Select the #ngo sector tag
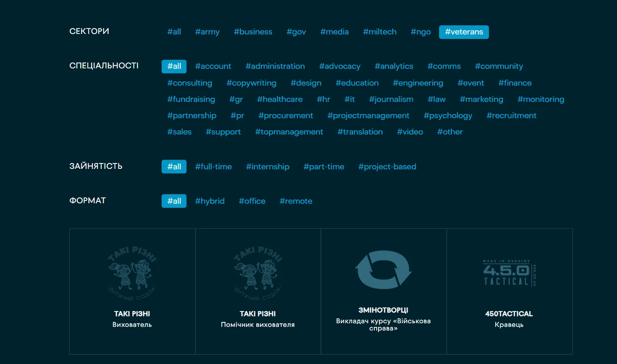Screen dimensions: 617x364 [421, 32]
